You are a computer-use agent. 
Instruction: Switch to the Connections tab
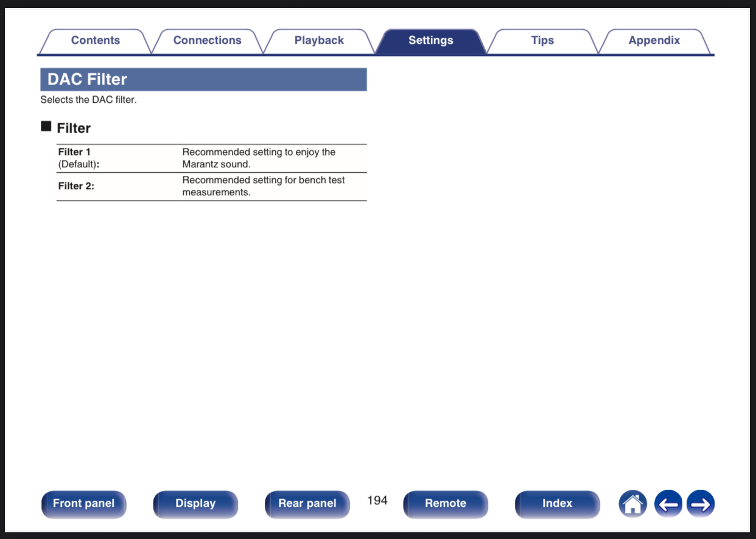[x=207, y=41]
